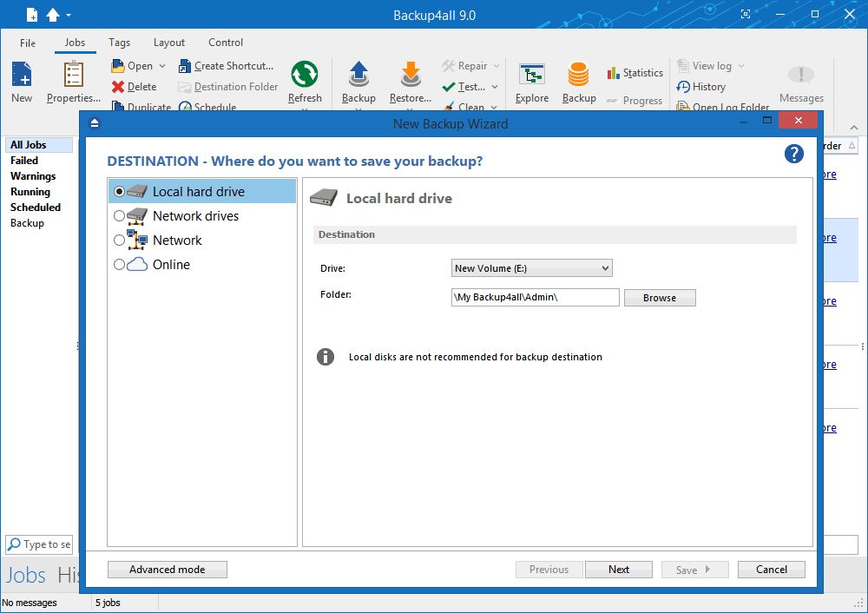Click the orange arrow Restore icon
868x613 pixels.
411,74
